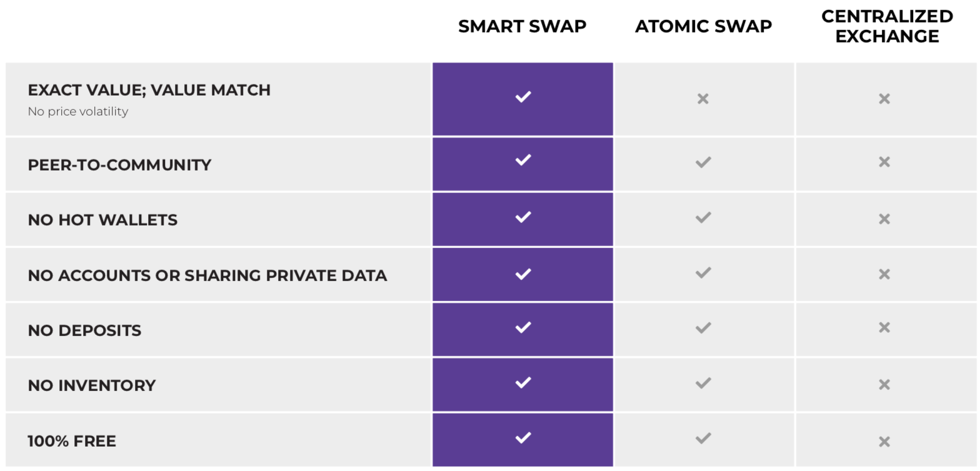Screen dimensions: 980x471
Task: Select the Centralized Exchange column header
Action: 887,26
